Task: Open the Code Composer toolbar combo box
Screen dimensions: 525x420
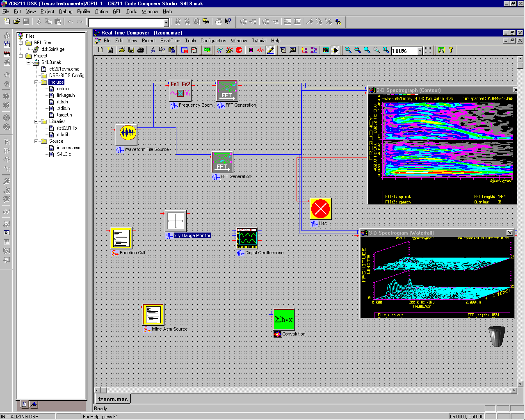Action: point(166,23)
